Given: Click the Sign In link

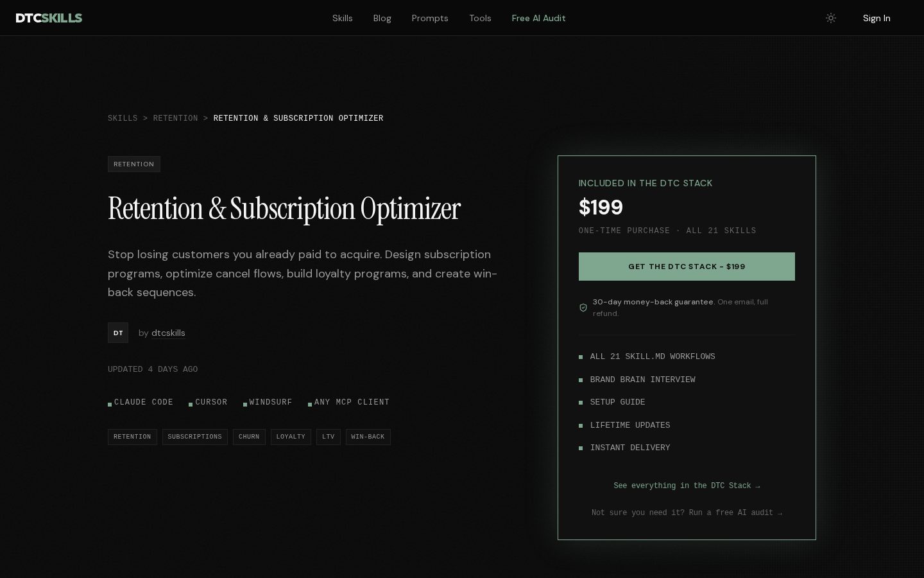Looking at the screenshot, I should [x=877, y=18].
